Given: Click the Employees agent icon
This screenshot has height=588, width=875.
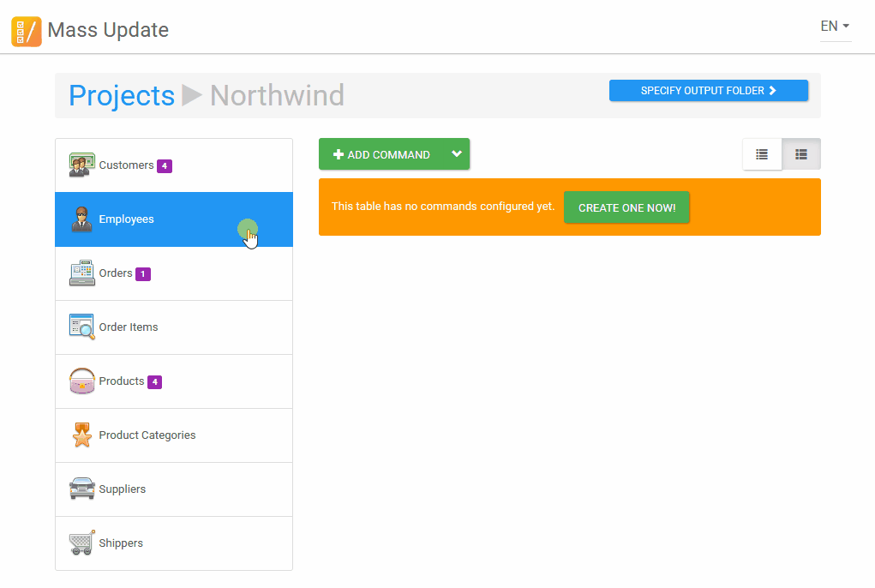Looking at the screenshot, I should [81, 219].
